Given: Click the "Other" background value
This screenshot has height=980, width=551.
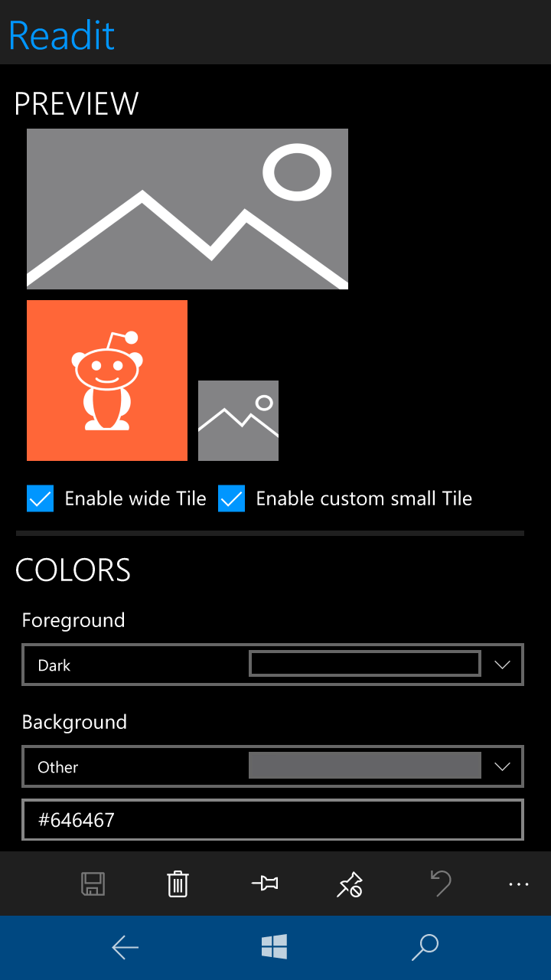Looking at the screenshot, I should click(x=58, y=767).
